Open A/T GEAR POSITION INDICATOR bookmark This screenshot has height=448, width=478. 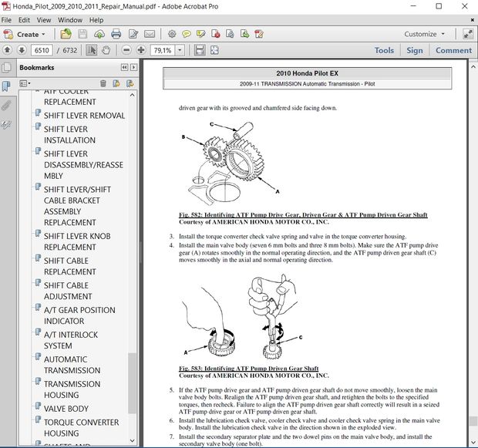pyautogui.click(x=79, y=315)
